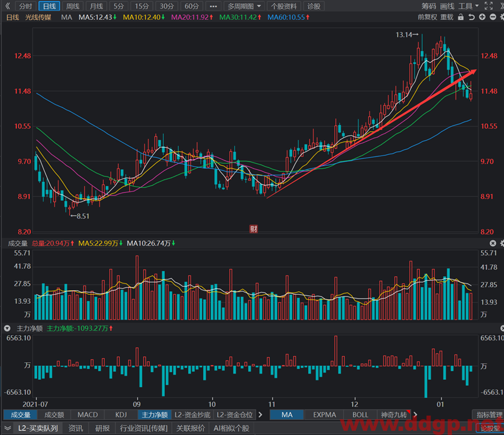This screenshot has height=435, width=504.
Task: Expand the 多周期图 dropdown
Action: [244, 6]
